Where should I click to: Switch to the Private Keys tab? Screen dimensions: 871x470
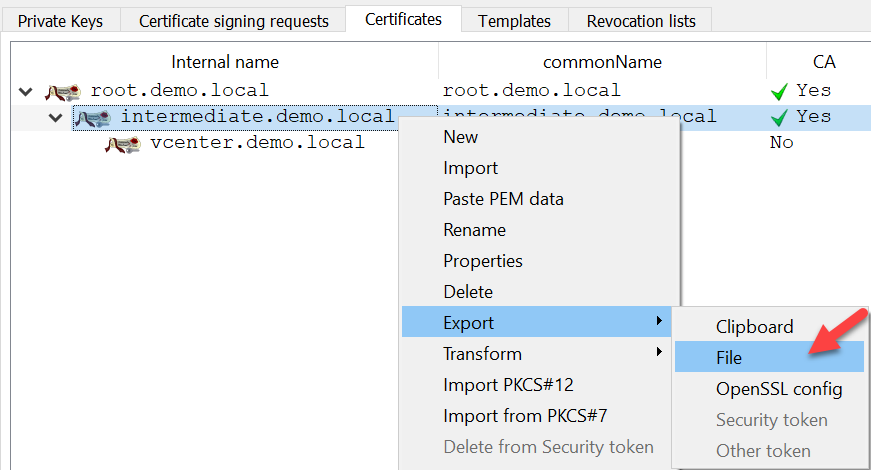tap(60, 20)
